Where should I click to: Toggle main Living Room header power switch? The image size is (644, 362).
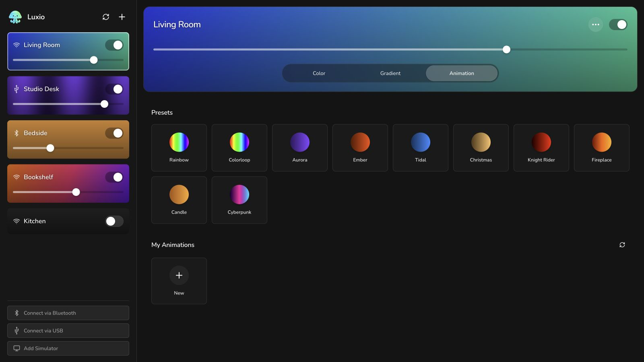pos(618,25)
